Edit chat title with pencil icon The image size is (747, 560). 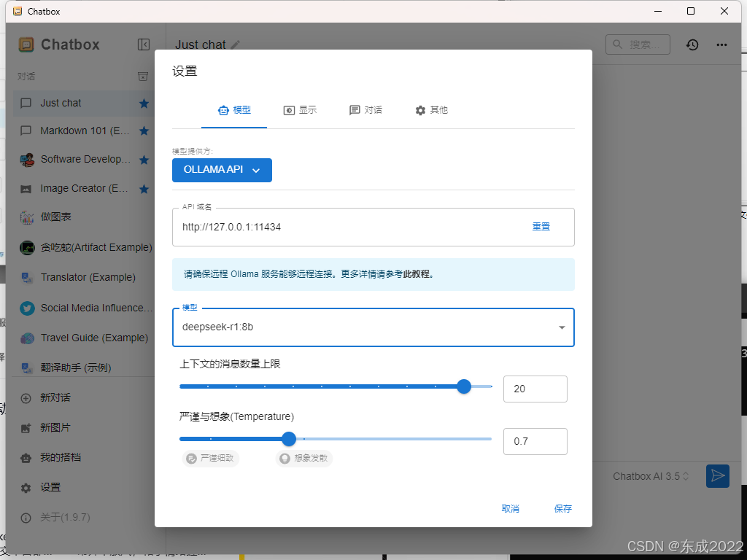pyautogui.click(x=236, y=44)
